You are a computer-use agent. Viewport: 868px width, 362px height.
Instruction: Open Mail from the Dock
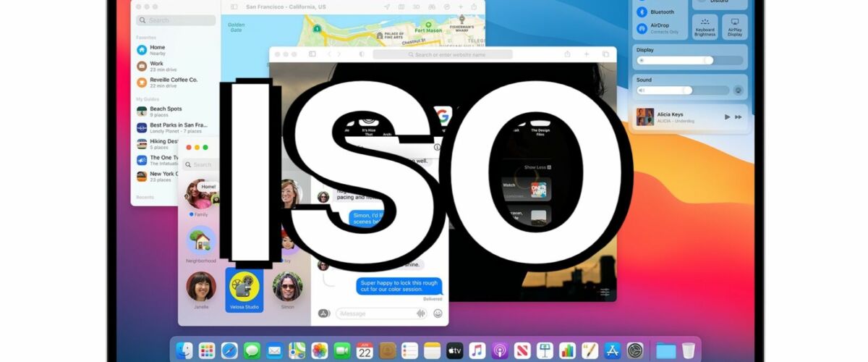point(274,351)
